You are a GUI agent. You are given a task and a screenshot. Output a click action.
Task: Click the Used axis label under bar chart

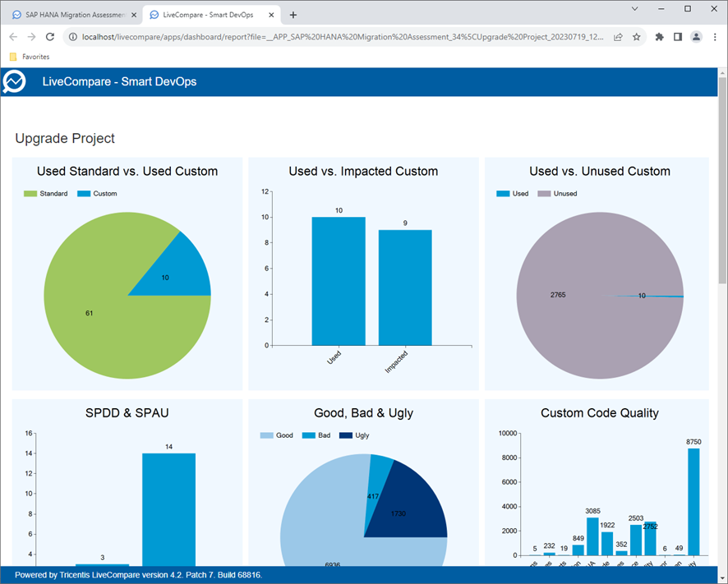(334, 357)
